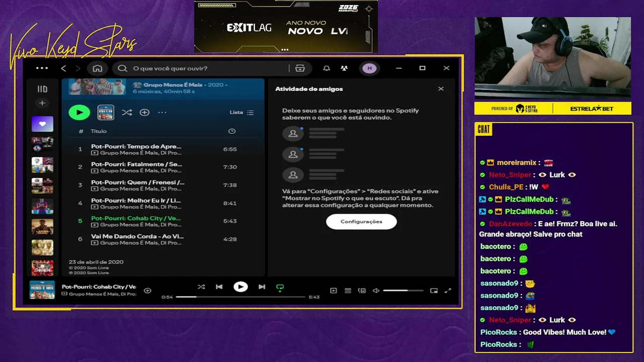Image resolution: width=644 pixels, height=362 pixels.
Task: Open now-playing artist 'Grupo Menos É Mais, Di Pro'
Action: point(103,294)
